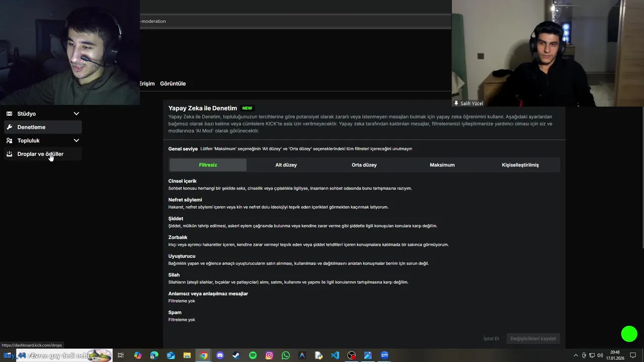Click the Şiddet category heading
The width and height of the screenshot is (644, 362).
tap(176, 219)
